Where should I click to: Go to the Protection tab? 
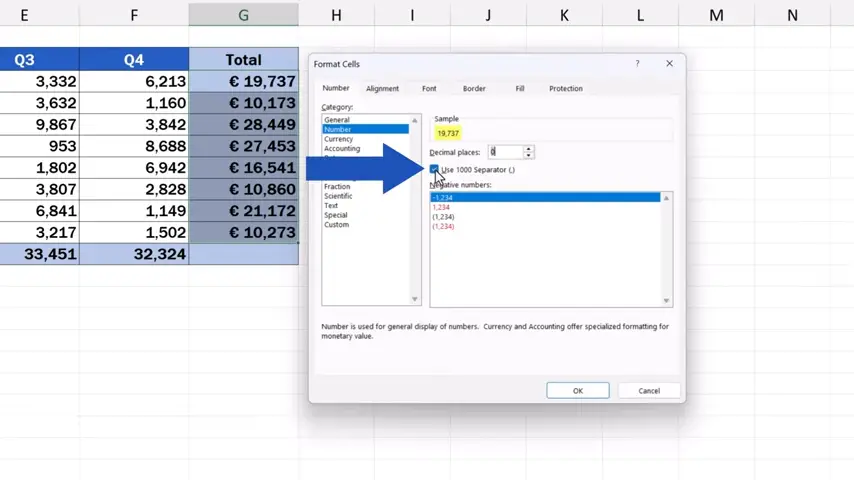tap(565, 89)
